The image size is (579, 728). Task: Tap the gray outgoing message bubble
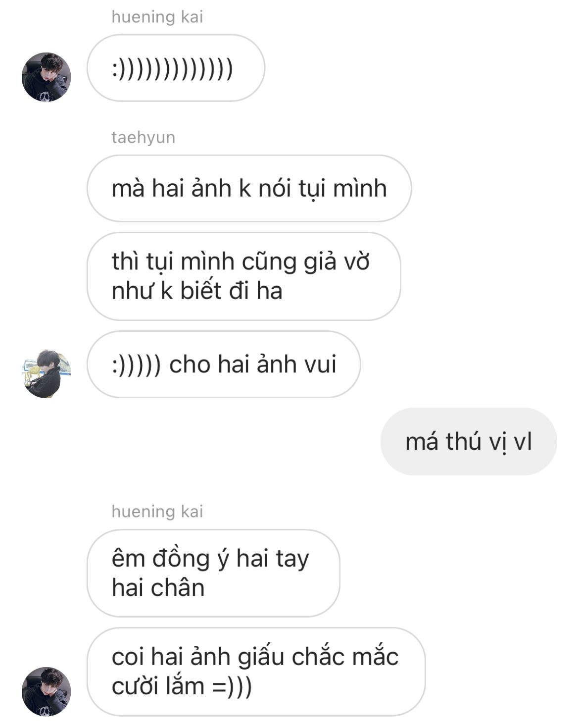[x=469, y=441]
